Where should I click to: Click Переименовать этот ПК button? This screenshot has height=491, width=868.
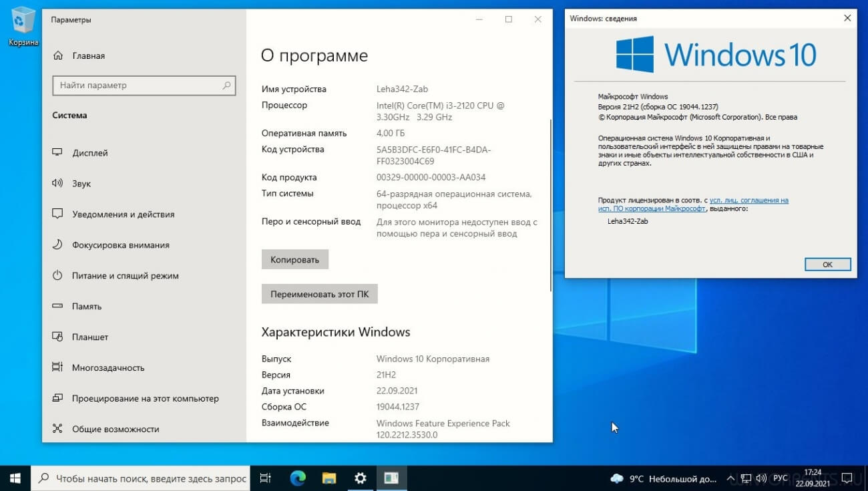point(320,293)
